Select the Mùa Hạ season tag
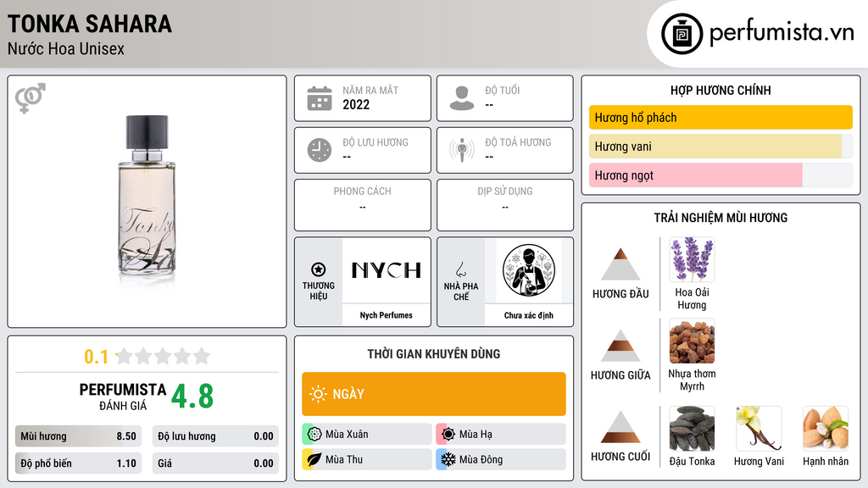 501,435
